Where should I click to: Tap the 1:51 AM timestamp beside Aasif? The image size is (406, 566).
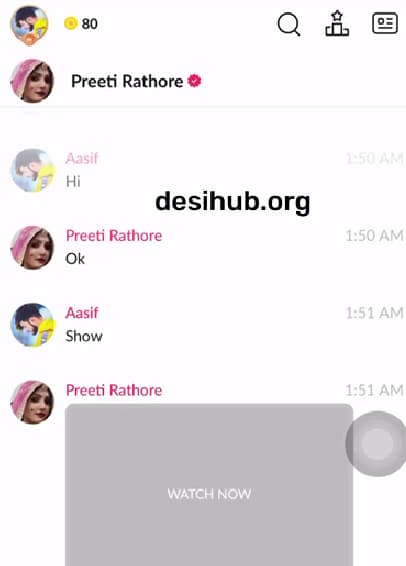[375, 313]
